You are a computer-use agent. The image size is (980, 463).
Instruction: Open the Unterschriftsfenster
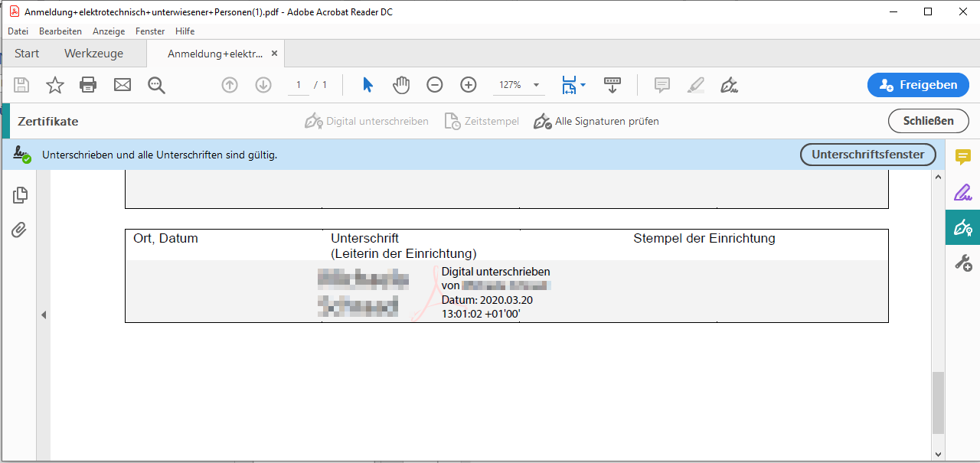click(x=867, y=154)
